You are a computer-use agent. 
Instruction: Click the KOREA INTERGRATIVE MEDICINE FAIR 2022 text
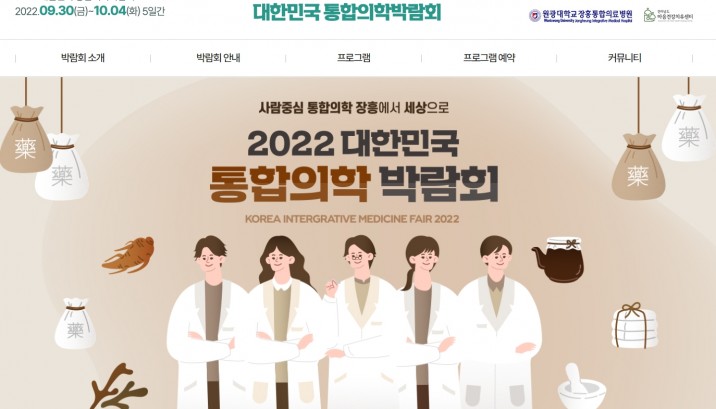click(x=352, y=219)
